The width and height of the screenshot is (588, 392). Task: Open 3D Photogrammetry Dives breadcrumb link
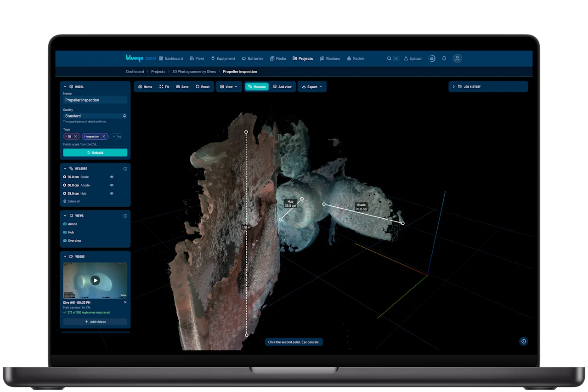pos(194,72)
